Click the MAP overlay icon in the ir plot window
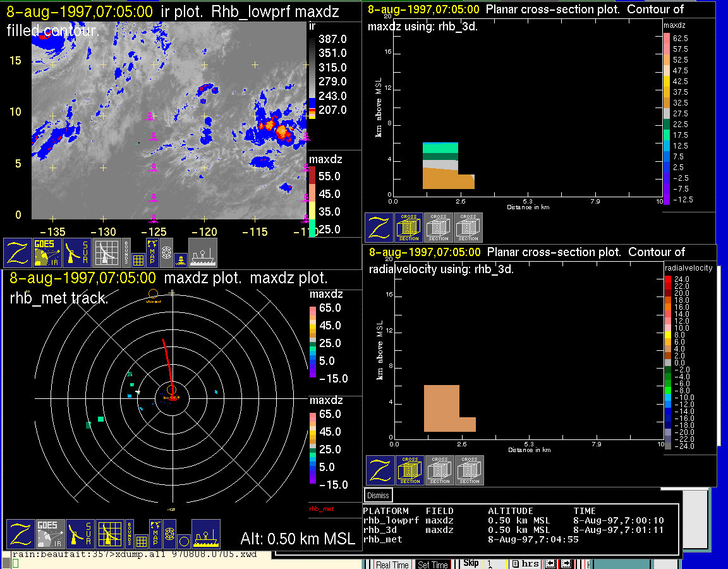 [x=152, y=250]
